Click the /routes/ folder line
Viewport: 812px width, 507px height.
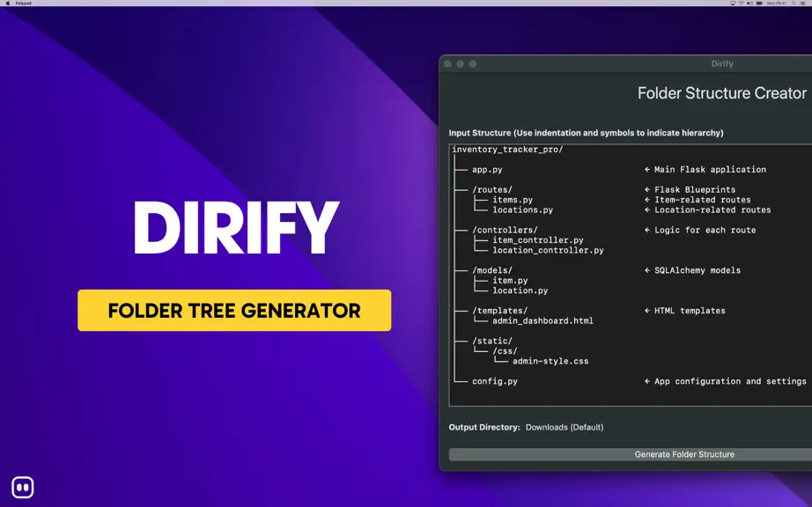[492, 190]
